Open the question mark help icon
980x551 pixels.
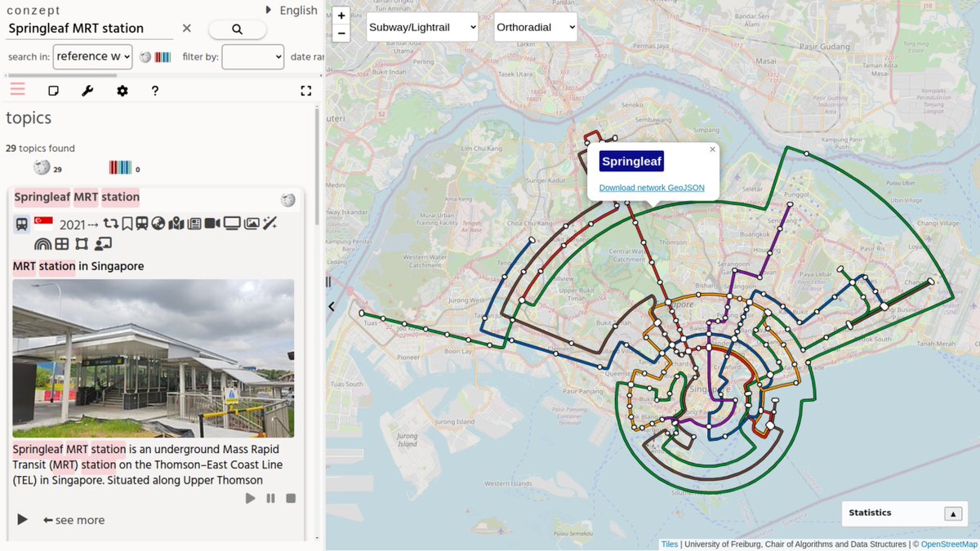coord(155,91)
